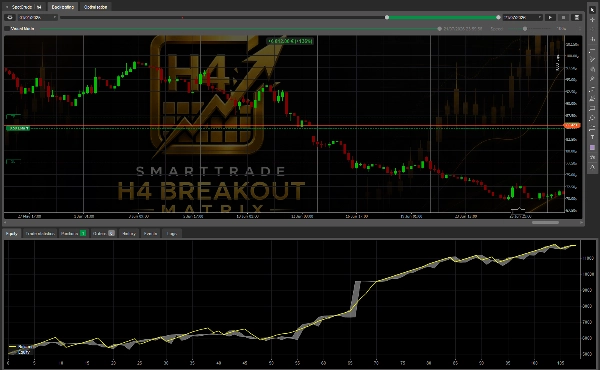
Task: Click the Equity legend entry in the equity chart
Action: click(x=19, y=352)
